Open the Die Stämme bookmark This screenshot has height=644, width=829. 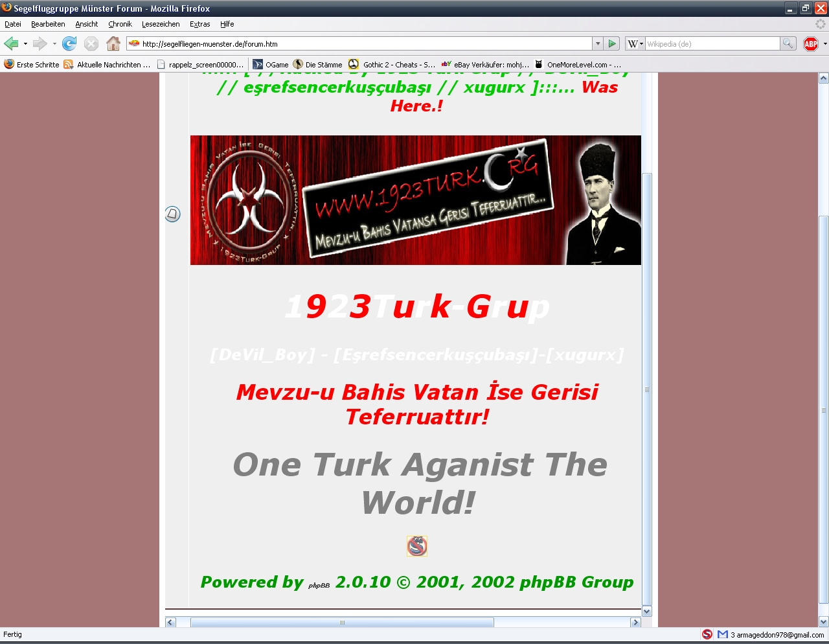coord(318,64)
